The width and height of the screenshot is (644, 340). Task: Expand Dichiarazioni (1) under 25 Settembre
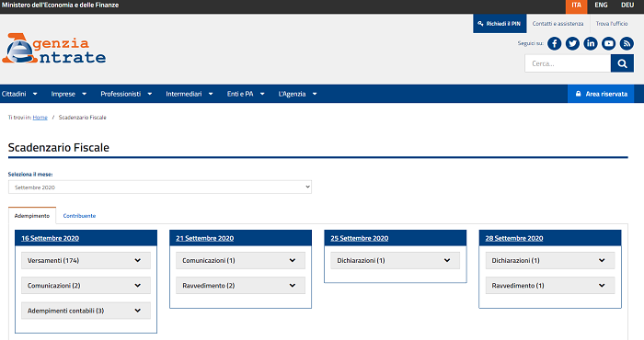pyautogui.click(x=395, y=260)
